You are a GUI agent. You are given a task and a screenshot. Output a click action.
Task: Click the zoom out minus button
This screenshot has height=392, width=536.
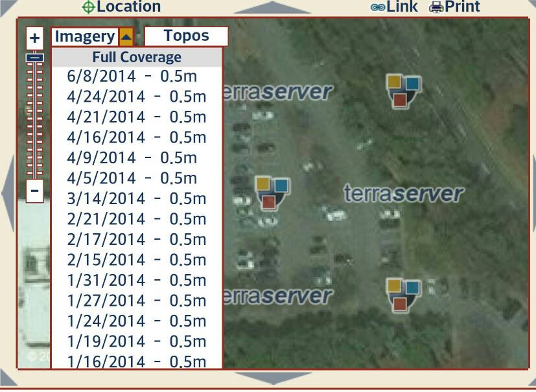click(35, 191)
